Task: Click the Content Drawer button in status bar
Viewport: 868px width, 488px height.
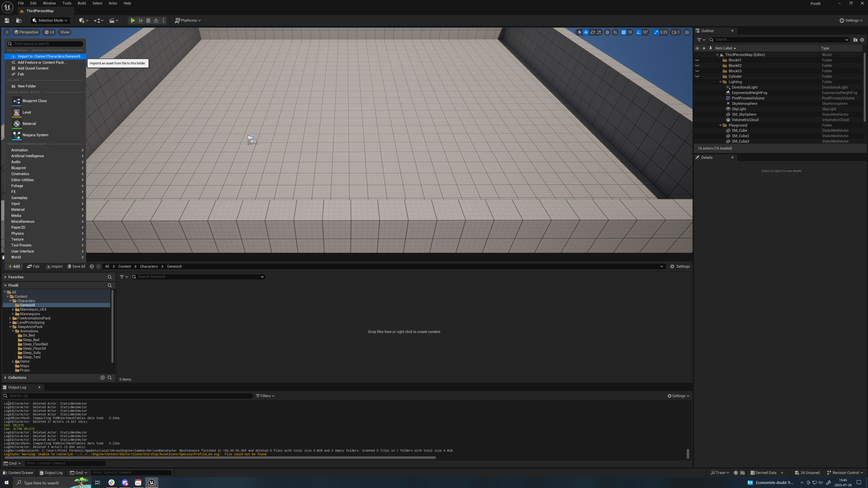Action: click(18, 473)
